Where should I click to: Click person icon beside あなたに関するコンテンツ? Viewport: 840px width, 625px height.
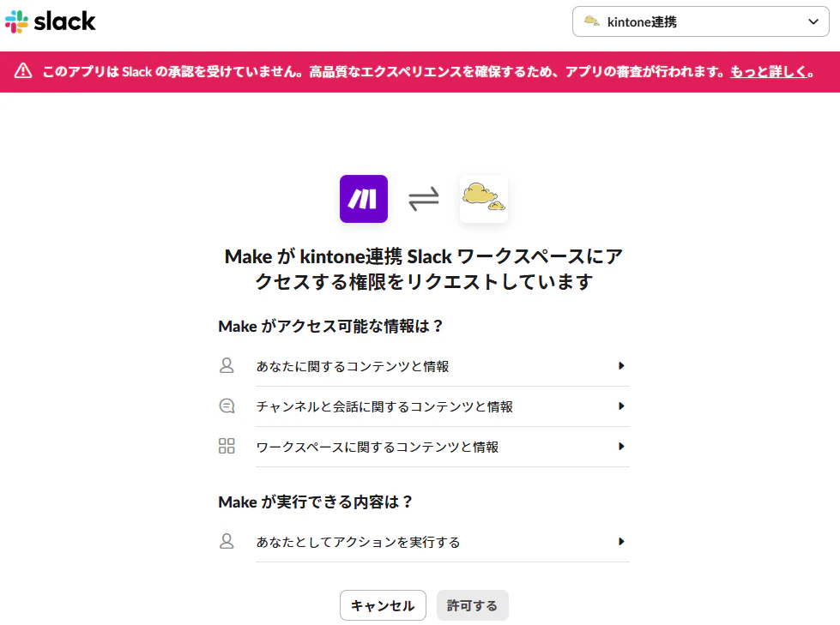coord(227,365)
